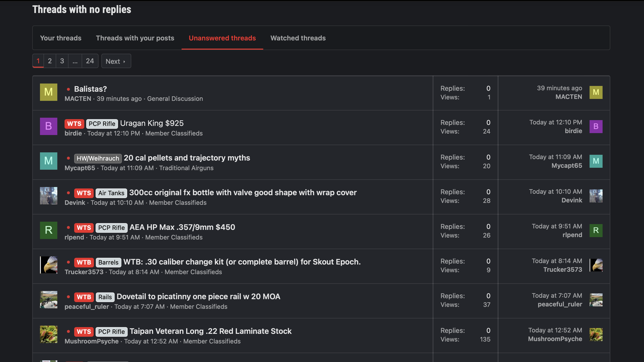Open MushroomPsyche's flytrap avatar beside Taipan Veteran thread
644x362 pixels.
(x=48, y=334)
